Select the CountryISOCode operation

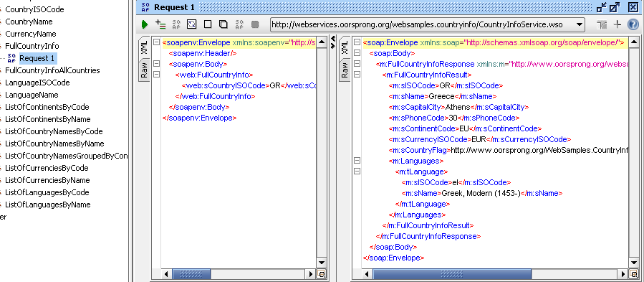coord(34,9)
